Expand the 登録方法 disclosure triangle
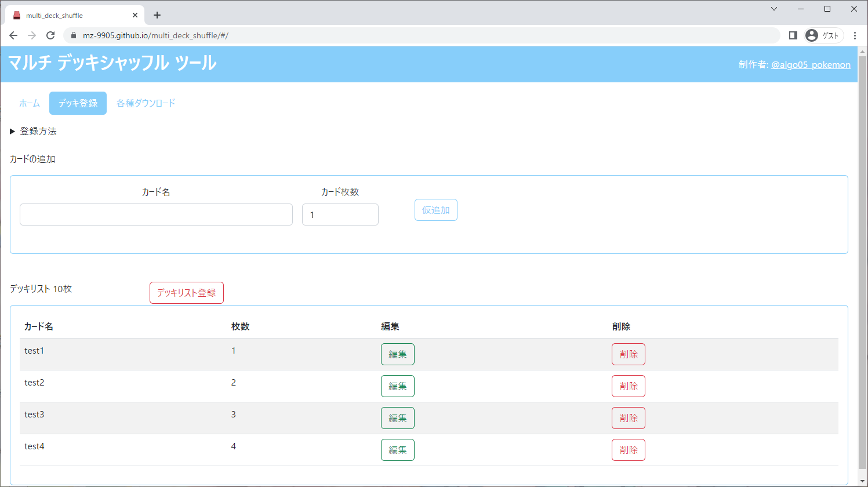 [12, 131]
